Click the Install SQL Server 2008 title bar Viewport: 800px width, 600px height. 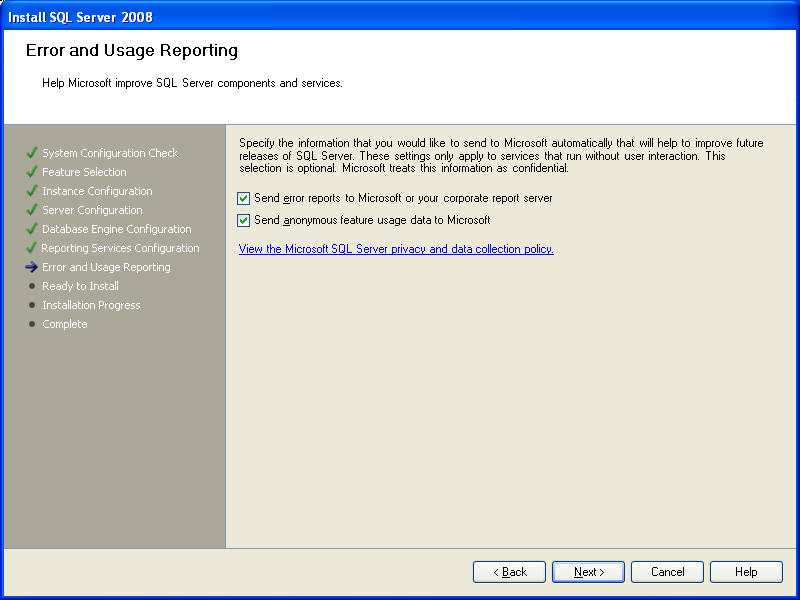(x=400, y=17)
